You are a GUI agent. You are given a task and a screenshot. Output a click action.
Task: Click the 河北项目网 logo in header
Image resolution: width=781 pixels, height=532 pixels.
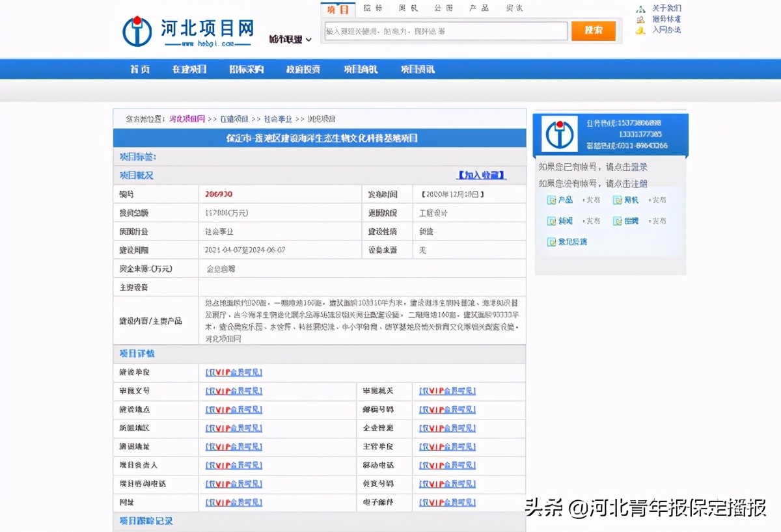click(x=187, y=31)
